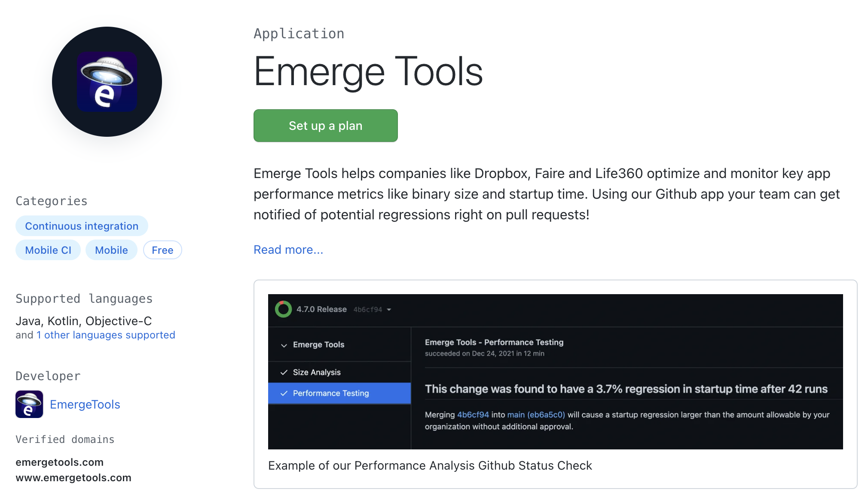Click the green status ring beside 4.7.0 Release
This screenshot has width=868, height=498.
(x=283, y=309)
